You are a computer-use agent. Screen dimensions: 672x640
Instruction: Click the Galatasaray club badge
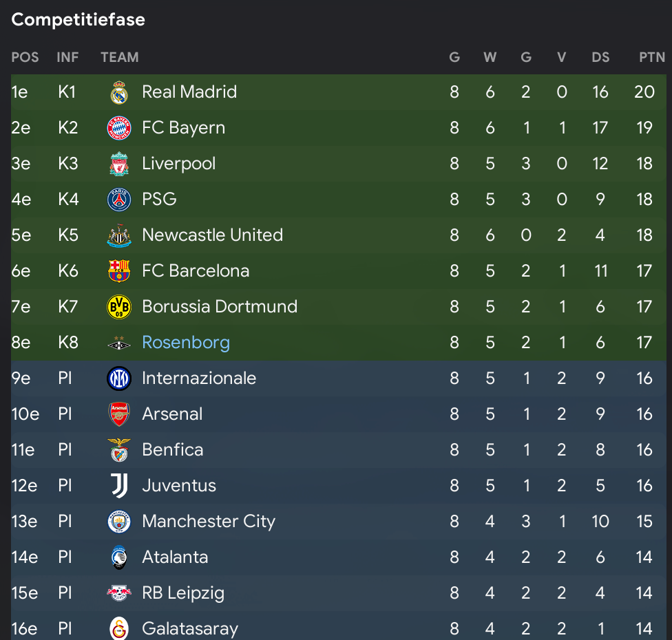[119, 628]
